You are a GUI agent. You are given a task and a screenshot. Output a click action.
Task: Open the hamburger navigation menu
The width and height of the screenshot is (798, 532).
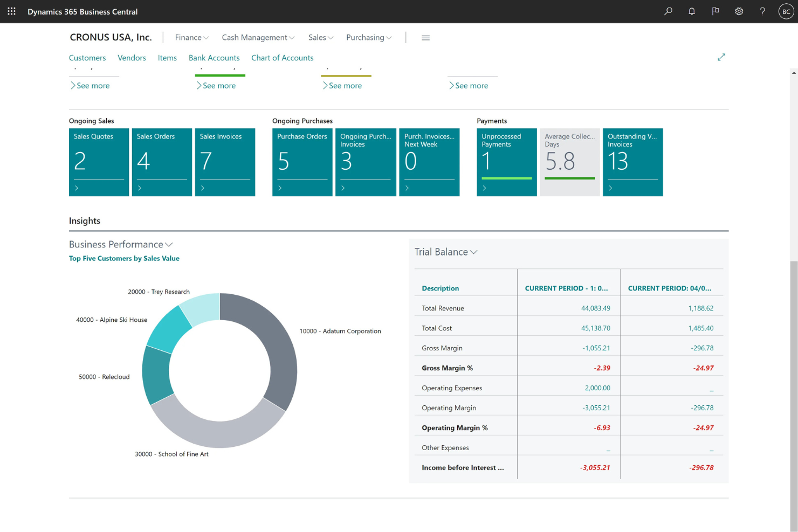click(425, 37)
